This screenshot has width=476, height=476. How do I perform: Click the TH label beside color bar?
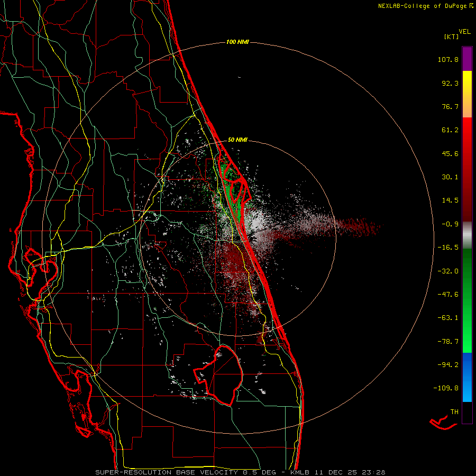[x=454, y=412]
